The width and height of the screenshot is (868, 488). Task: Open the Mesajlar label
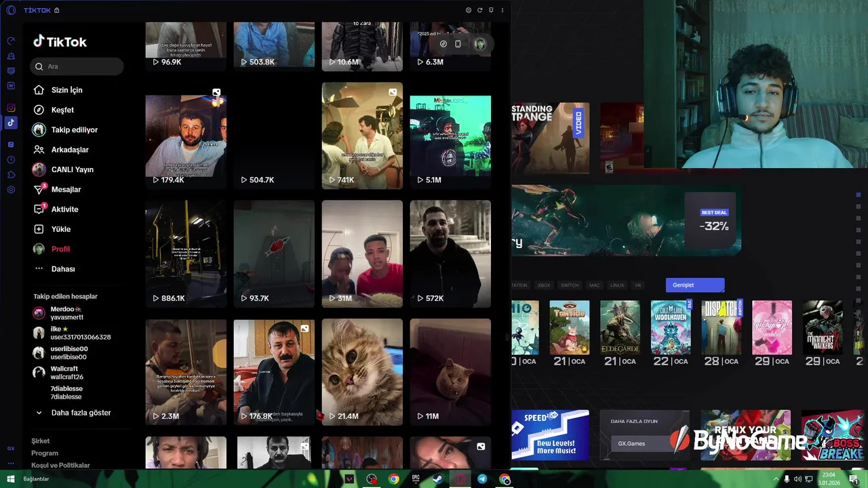[66, 190]
